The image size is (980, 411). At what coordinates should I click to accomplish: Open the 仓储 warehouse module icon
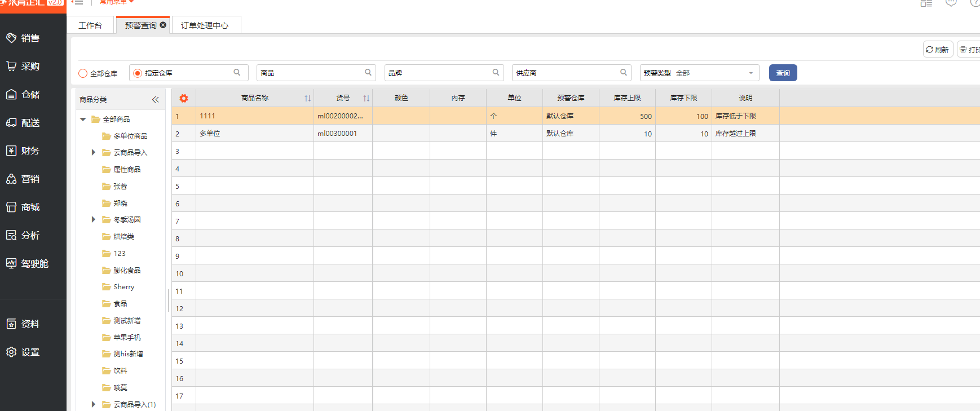(x=11, y=94)
